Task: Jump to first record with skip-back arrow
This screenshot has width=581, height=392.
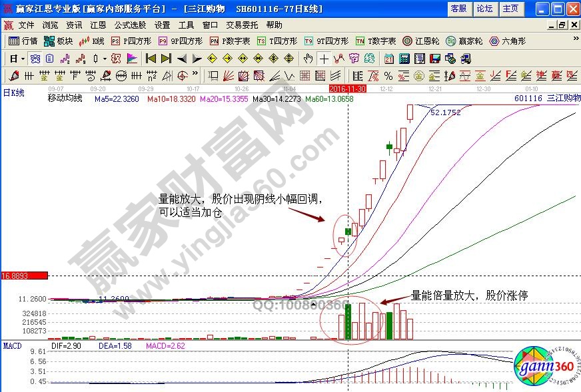Action: pyautogui.click(x=151, y=59)
